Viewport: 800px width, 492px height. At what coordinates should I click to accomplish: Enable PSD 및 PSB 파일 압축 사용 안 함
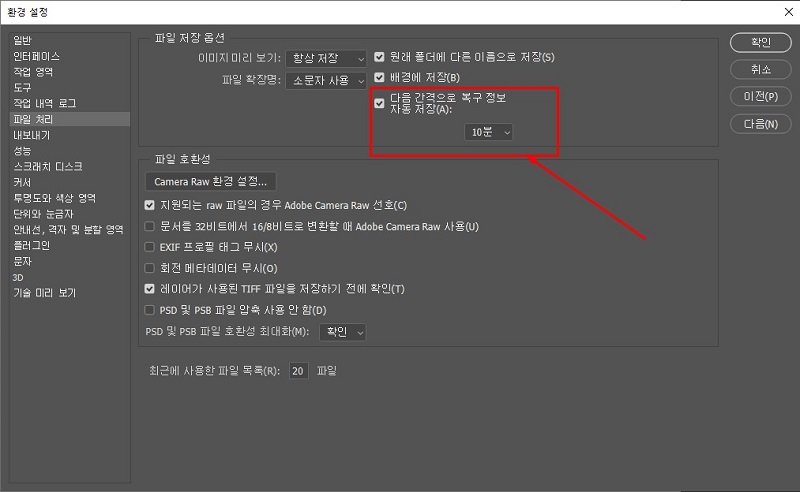pyautogui.click(x=149, y=310)
